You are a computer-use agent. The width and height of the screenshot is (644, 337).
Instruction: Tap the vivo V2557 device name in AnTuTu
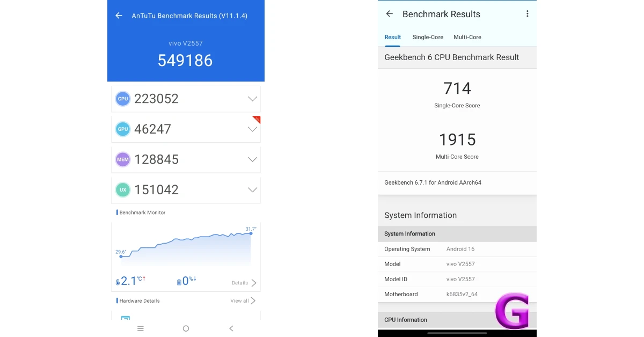pyautogui.click(x=186, y=43)
